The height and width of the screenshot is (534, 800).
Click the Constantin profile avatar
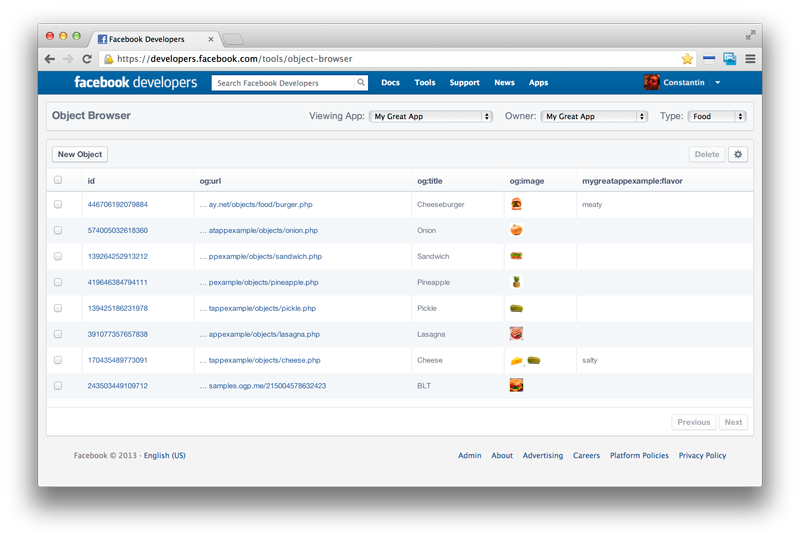coord(651,82)
